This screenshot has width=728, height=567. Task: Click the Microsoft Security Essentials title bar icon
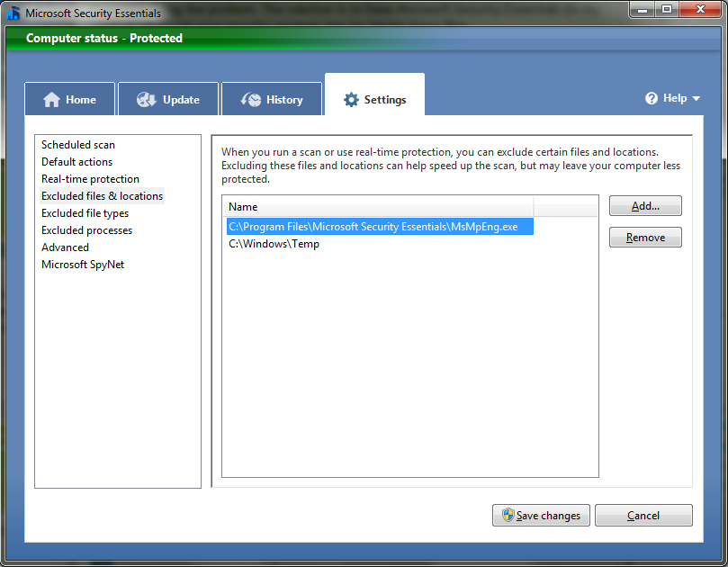[x=13, y=13]
